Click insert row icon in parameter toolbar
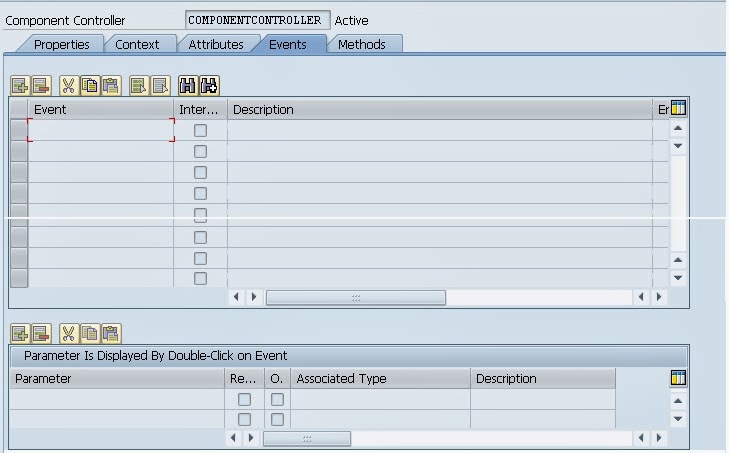729x453 pixels. click(x=20, y=333)
